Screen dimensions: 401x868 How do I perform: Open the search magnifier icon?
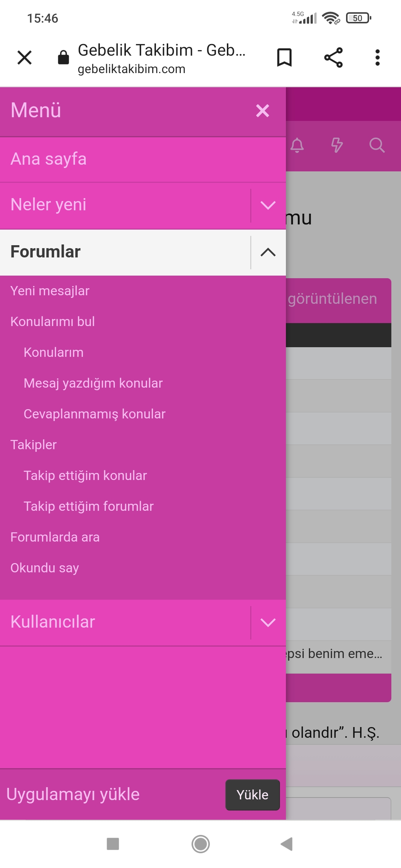point(377,146)
